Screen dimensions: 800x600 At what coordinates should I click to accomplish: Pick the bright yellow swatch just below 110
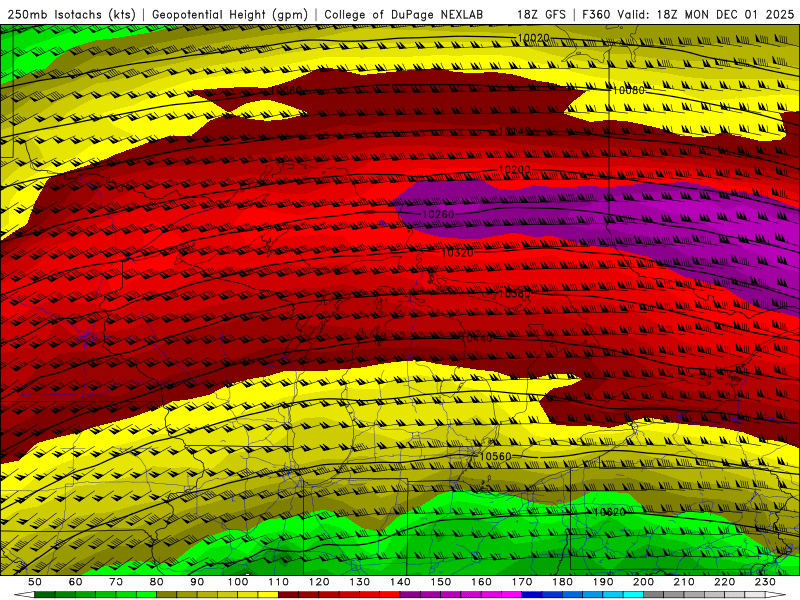[268, 595]
